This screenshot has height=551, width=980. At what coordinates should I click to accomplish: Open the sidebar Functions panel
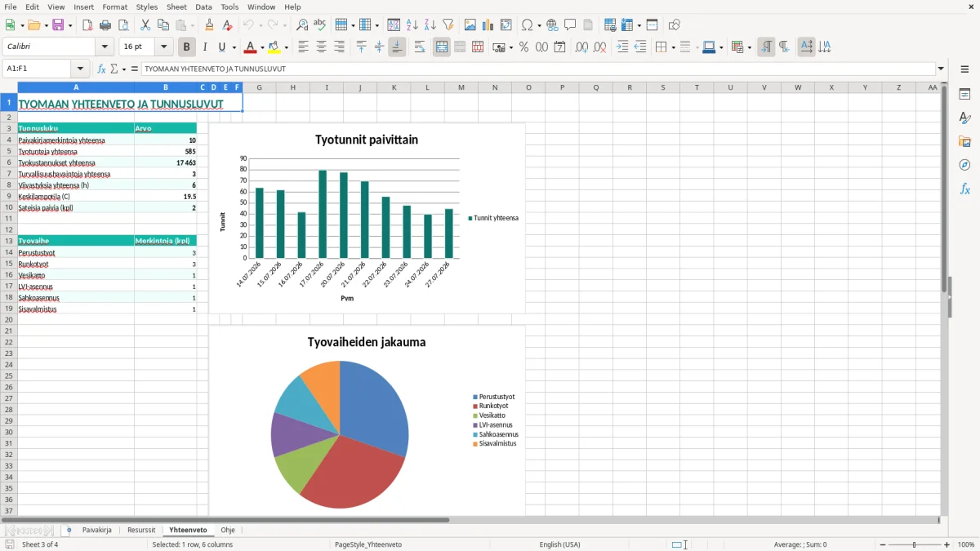[x=964, y=189]
